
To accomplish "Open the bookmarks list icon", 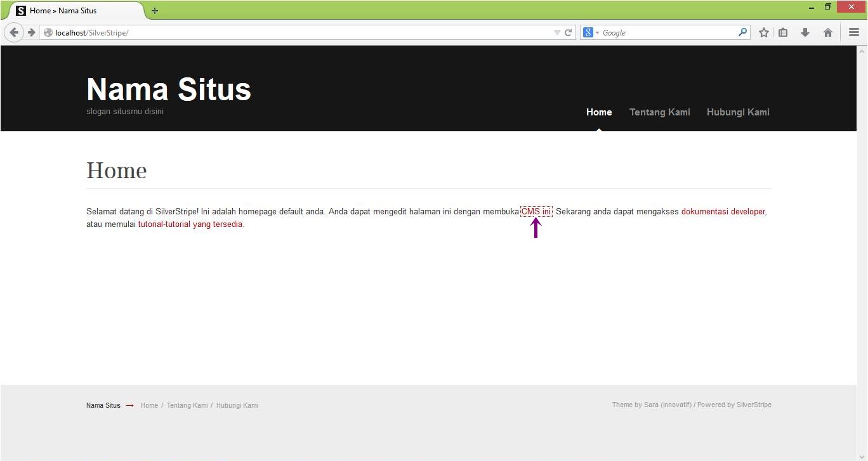I will point(784,32).
